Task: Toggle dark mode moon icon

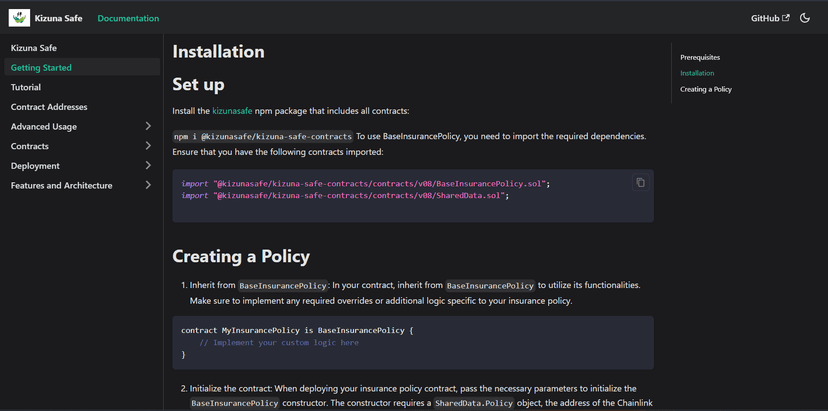Action: (x=805, y=18)
